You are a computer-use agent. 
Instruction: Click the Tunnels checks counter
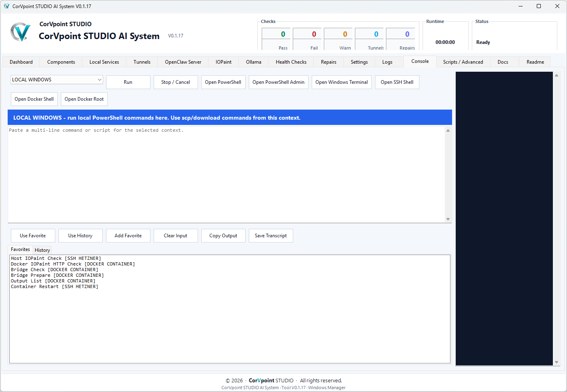(369, 39)
